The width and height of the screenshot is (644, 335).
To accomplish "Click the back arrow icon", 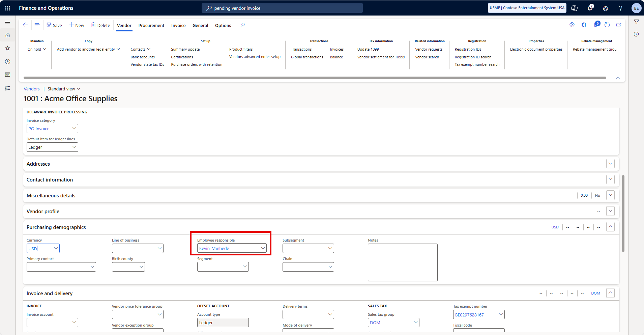I will pyautogui.click(x=25, y=25).
